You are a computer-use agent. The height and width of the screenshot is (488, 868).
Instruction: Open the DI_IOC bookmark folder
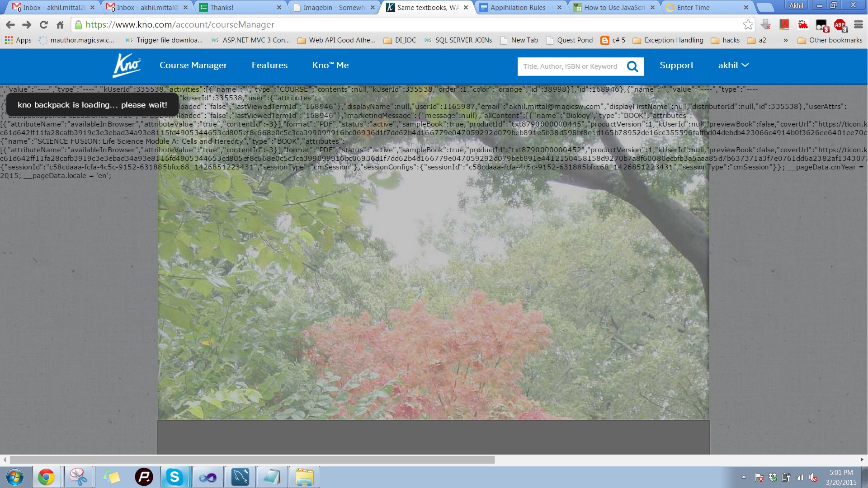pyautogui.click(x=400, y=40)
